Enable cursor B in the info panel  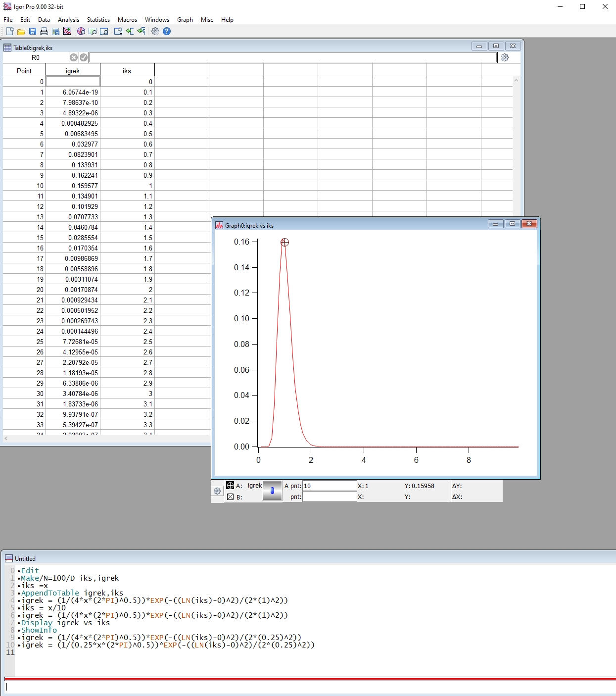[x=230, y=497]
